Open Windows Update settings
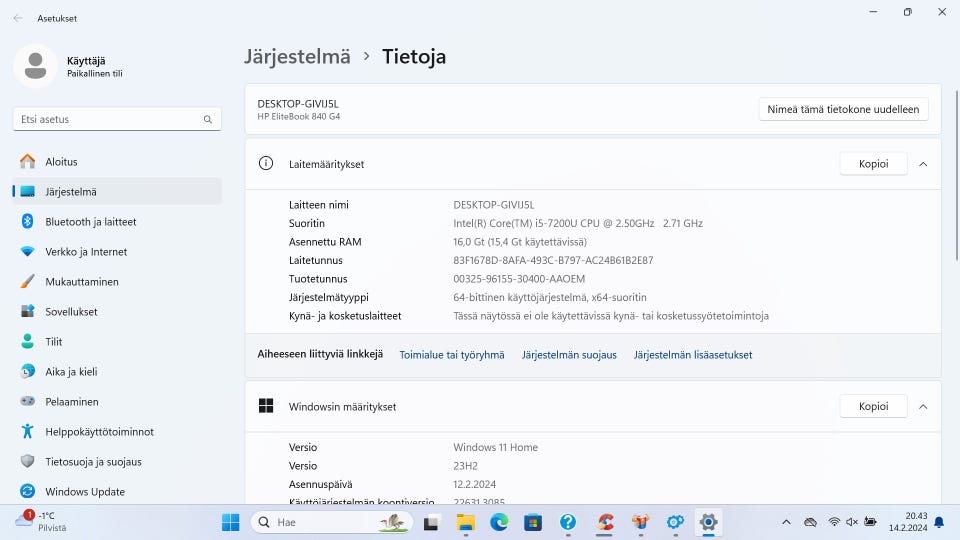Image resolution: width=960 pixels, height=540 pixels. pos(117,492)
